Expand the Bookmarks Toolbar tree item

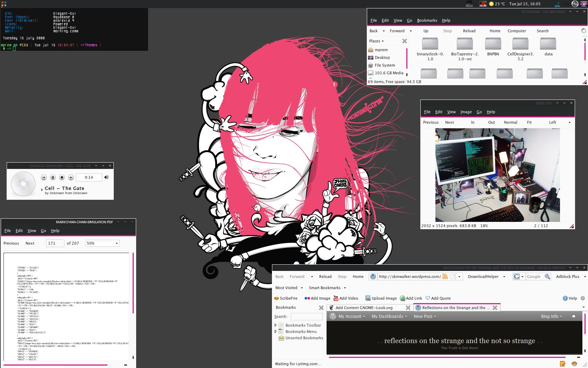pos(275,325)
